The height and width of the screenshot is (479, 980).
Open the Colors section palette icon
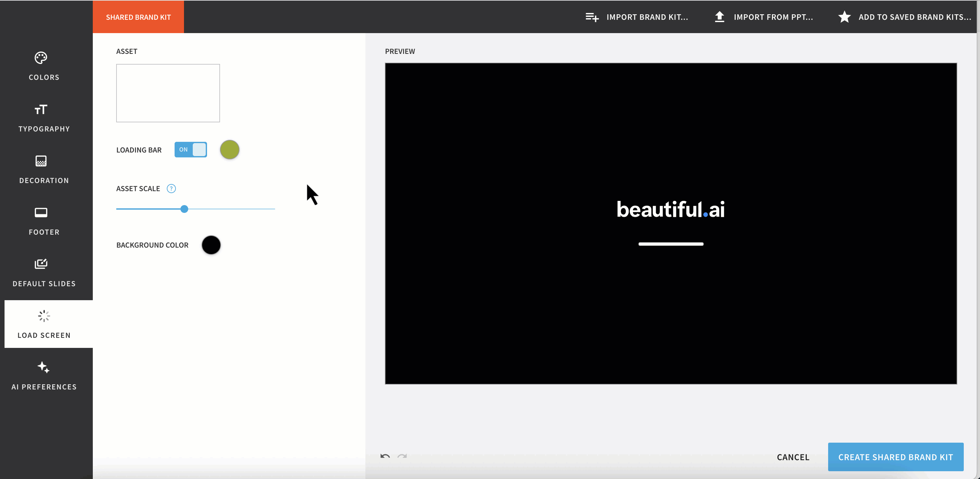tap(41, 58)
